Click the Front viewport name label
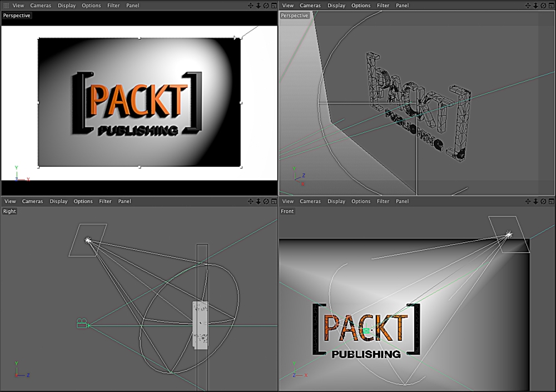 [x=287, y=211]
